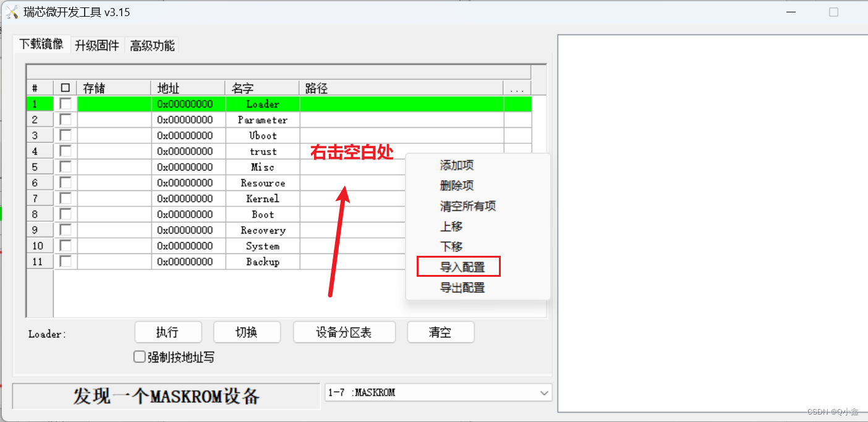Enable the checkbox for the Boot row

(x=66, y=214)
